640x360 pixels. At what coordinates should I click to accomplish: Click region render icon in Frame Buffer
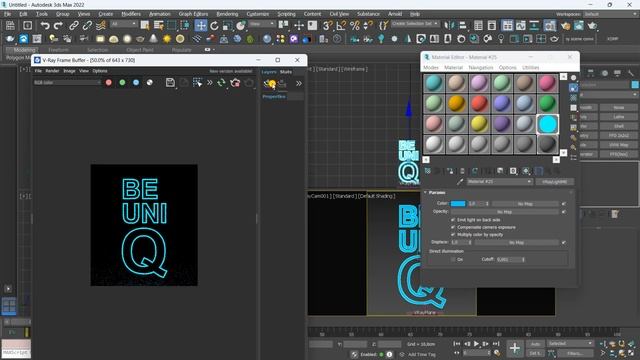[198, 83]
